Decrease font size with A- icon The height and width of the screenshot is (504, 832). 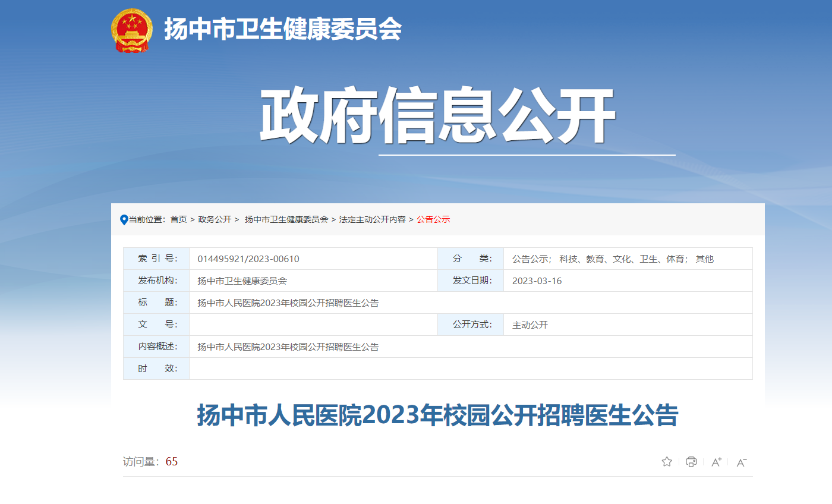click(x=741, y=462)
